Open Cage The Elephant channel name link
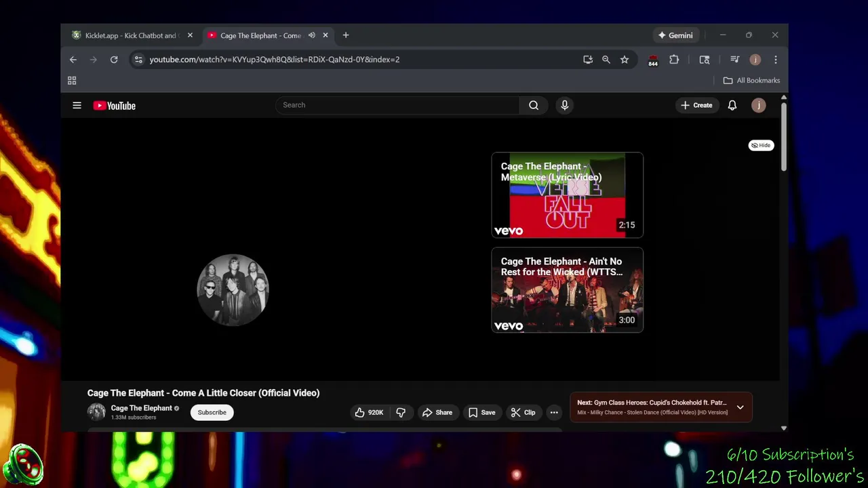Image resolution: width=868 pixels, height=488 pixels. 141,408
